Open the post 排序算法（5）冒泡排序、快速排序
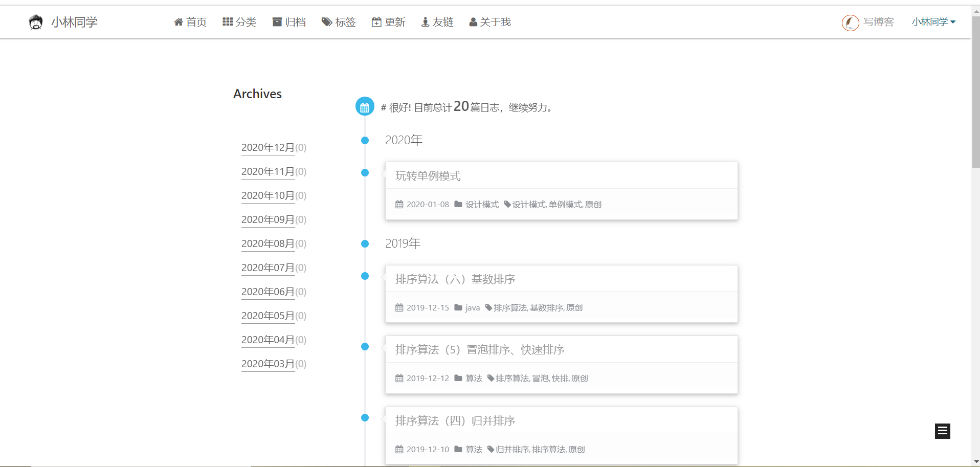980x467 pixels. tap(480, 350)
